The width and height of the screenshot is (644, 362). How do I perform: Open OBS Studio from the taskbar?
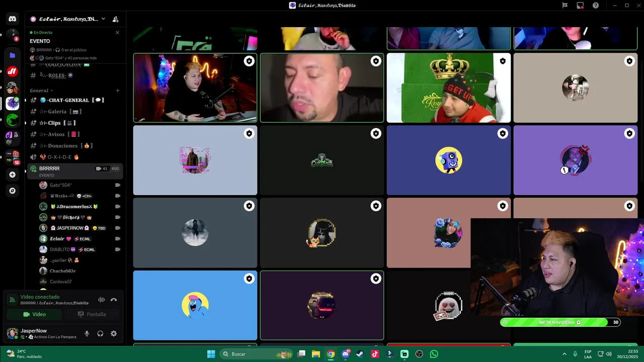pyautogui.click(x=419, y=354)
